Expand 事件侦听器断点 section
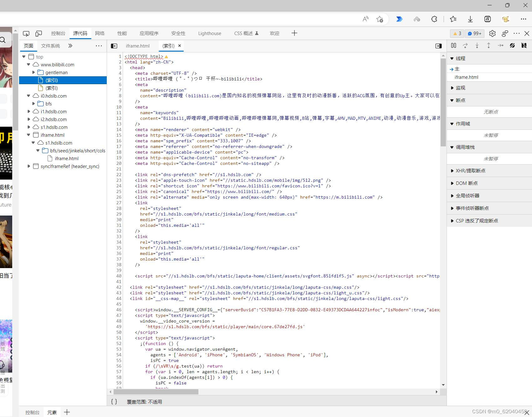532x417 pixels. click(x=489, y=208)
